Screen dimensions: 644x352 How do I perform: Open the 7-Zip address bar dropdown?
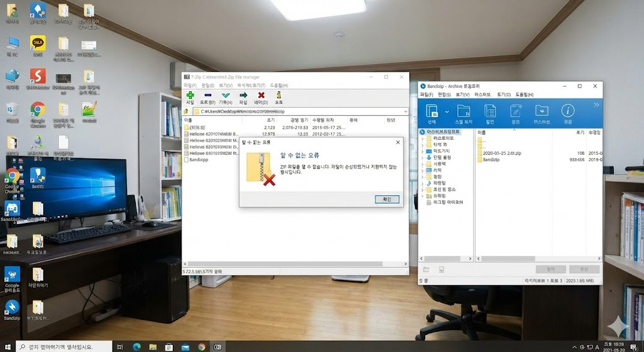point(405,111)
